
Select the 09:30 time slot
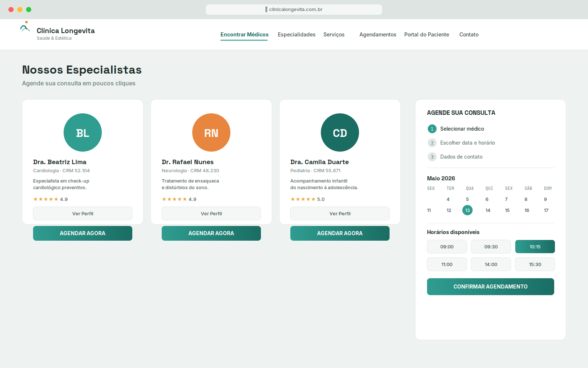[491, 247]
